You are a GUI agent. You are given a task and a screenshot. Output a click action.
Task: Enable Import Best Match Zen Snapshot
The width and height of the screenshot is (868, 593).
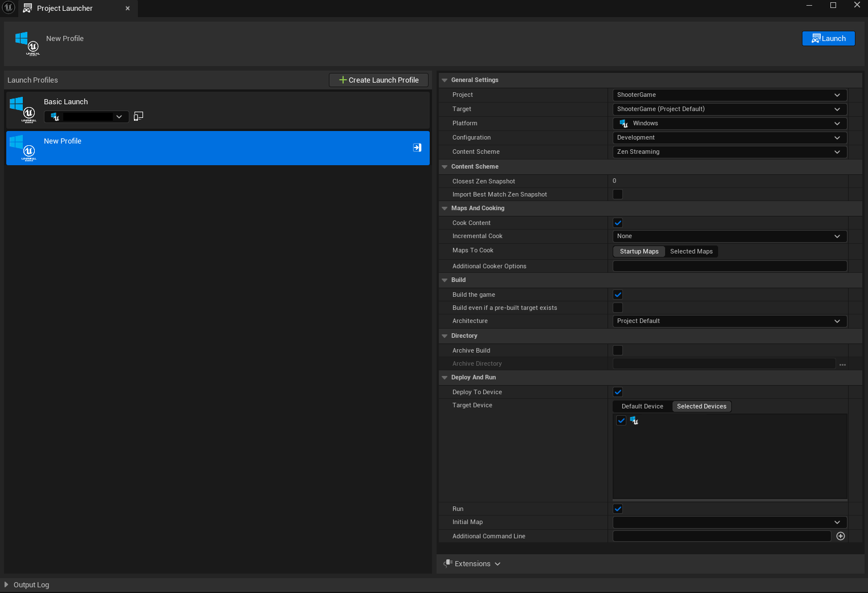coord(617,194)
